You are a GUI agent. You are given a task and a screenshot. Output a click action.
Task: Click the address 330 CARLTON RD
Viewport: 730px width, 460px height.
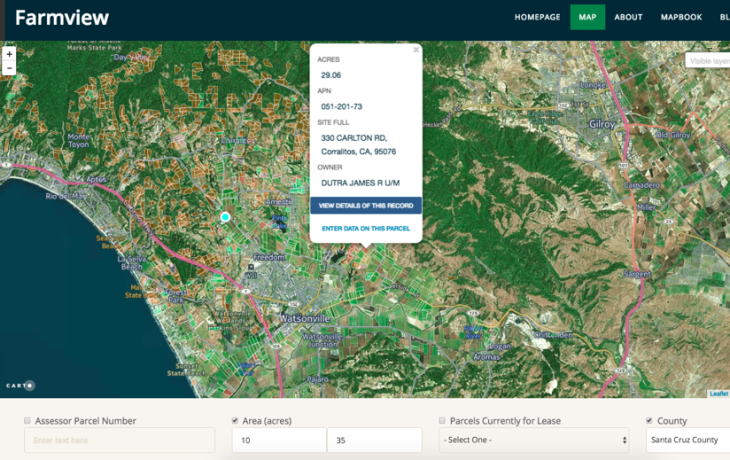[x=354, y=138]
